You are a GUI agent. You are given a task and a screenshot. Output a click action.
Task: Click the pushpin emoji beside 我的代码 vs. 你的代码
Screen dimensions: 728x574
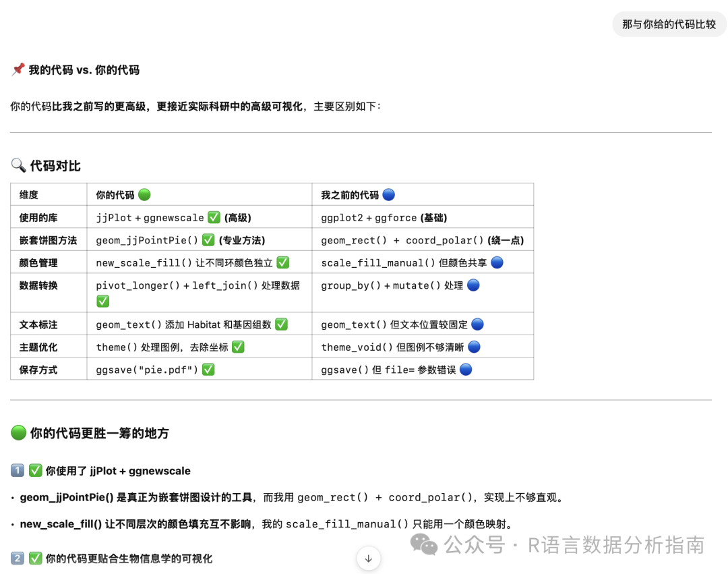pos(18,69)
